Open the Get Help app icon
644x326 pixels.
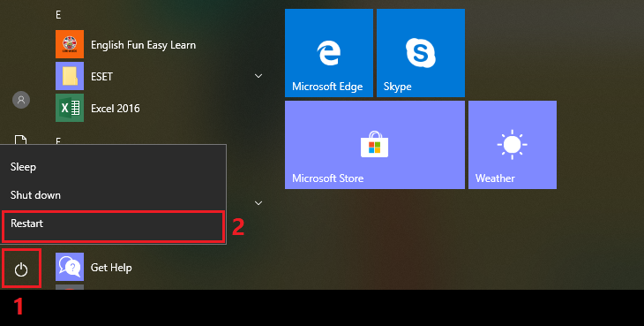[x=70, y=267]
